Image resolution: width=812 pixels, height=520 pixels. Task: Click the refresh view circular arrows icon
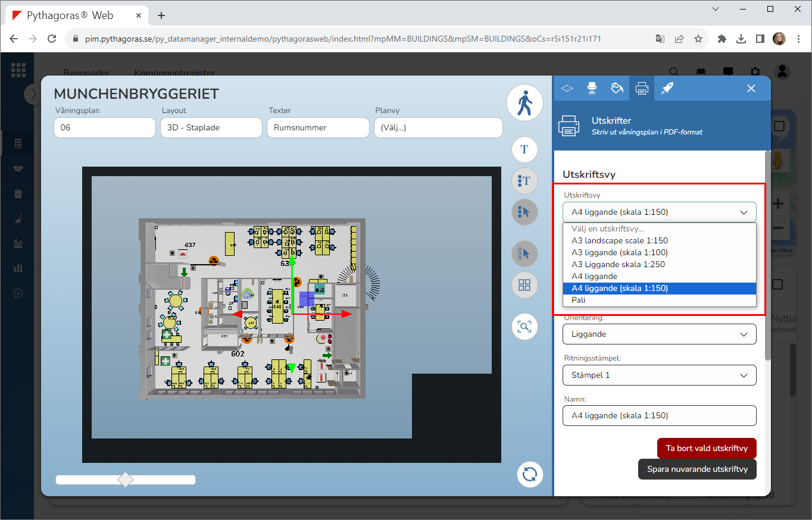pos(529,474)
